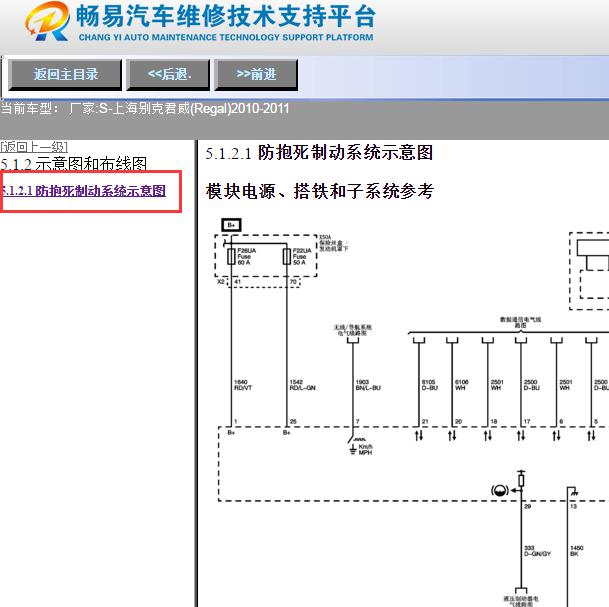Click the B+ terminal box in the diagram
This screenshot has height=607, width=609.
(231, 225)
